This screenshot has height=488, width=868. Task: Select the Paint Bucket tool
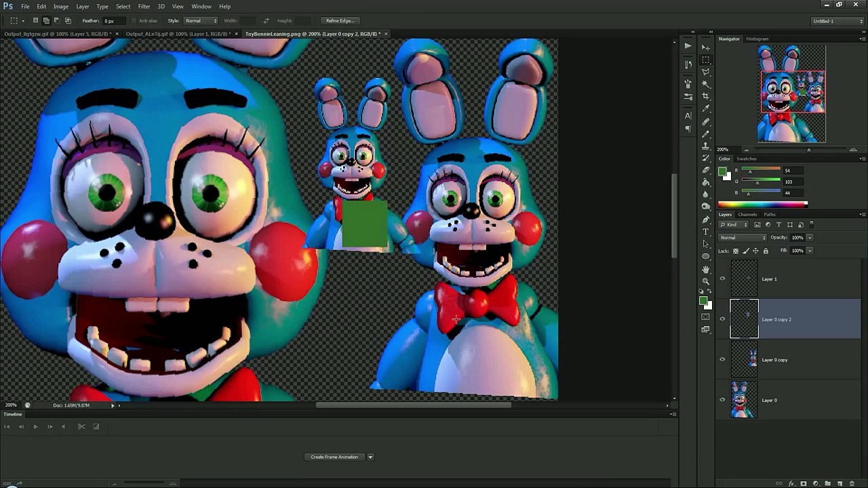pyautogui.click(x=706, y=182)
